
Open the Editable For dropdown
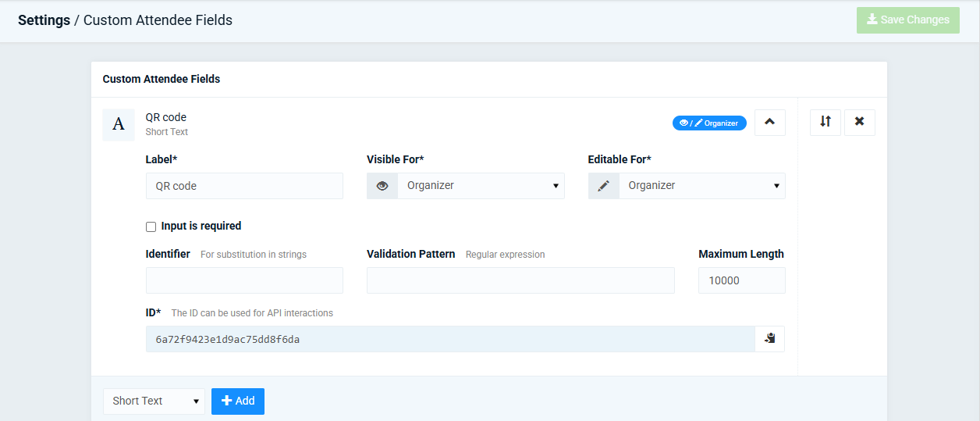(x=702, y=186)
